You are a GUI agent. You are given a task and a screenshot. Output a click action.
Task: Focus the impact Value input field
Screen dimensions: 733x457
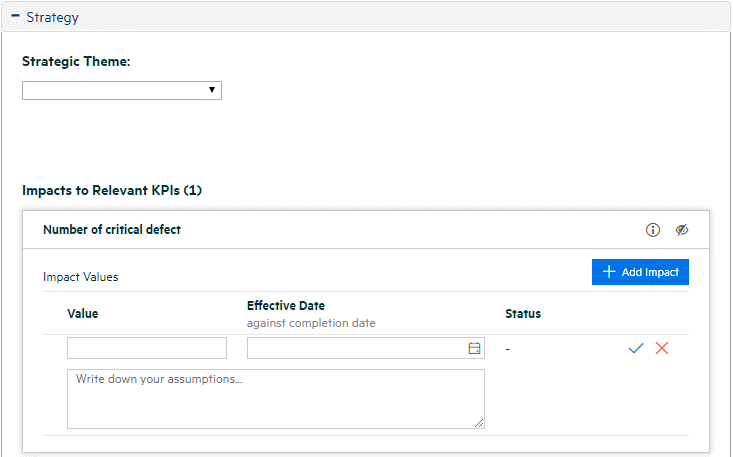click(x=147, y=348)
